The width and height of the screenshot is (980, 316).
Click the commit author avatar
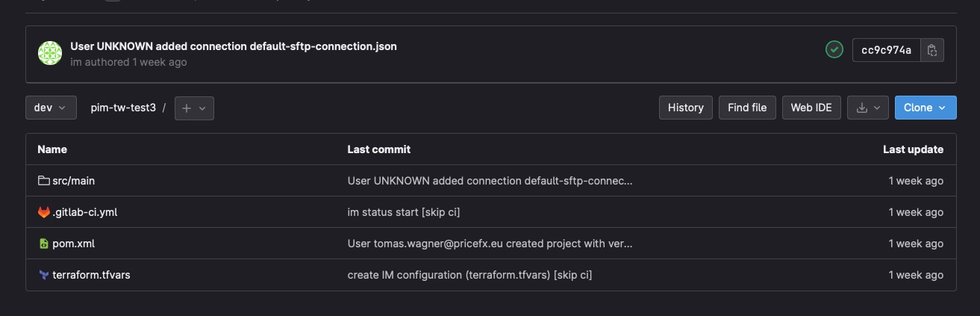click(x=50, y=53)
